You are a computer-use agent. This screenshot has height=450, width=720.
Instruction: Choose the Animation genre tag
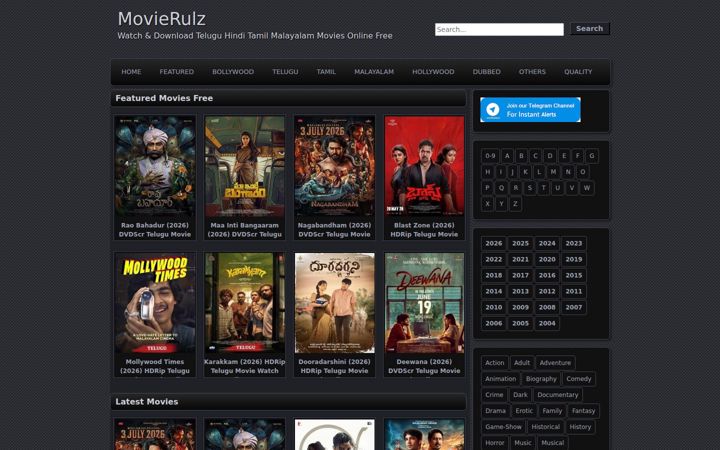point(501,379)
